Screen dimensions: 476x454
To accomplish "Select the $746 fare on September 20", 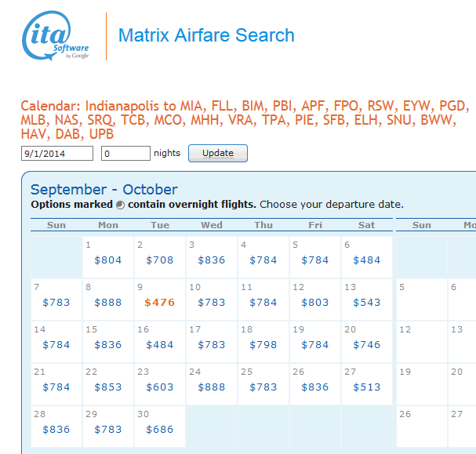I will point(366,344).
